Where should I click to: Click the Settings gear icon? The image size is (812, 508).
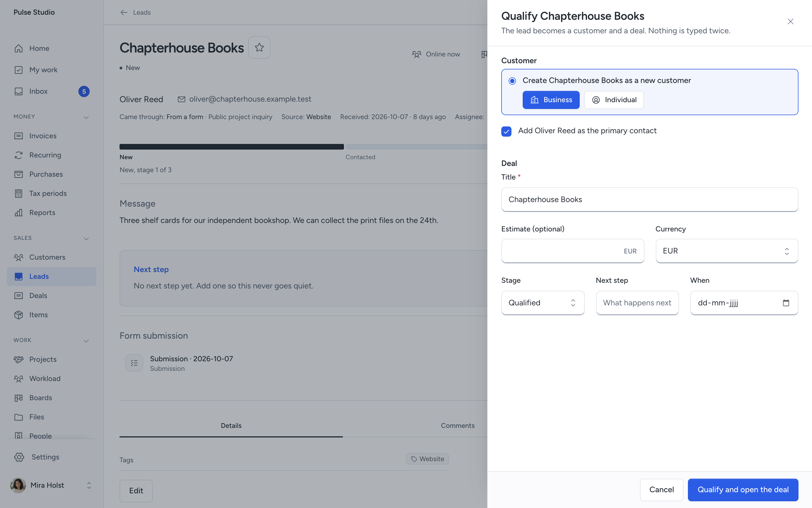pos(19,457)
